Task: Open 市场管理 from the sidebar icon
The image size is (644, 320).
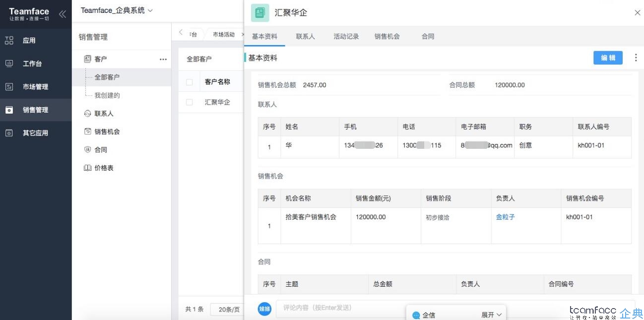Action: point(9,87)
